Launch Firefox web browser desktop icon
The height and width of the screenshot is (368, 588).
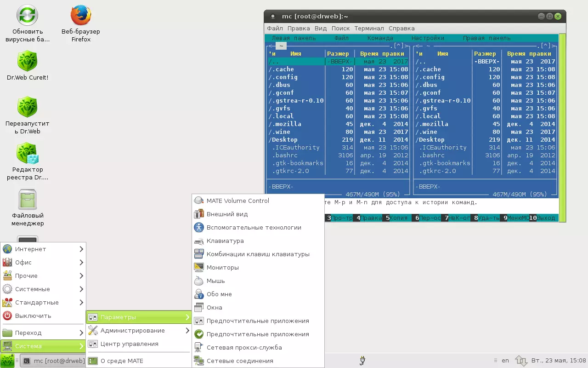tap(80, 16)
